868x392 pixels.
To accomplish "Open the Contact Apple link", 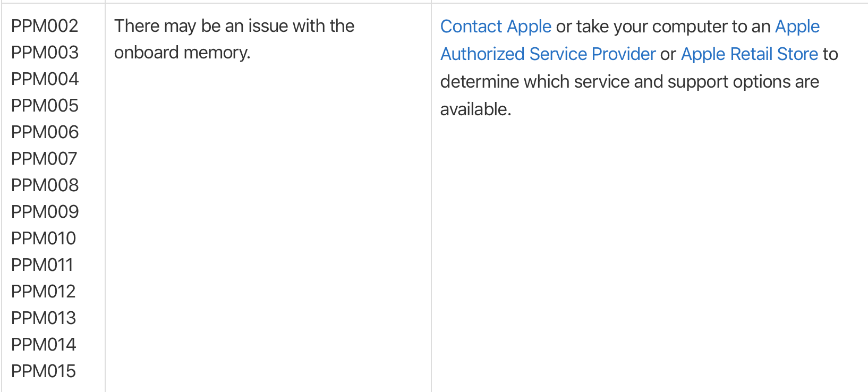I will click(x=496, y=27).
